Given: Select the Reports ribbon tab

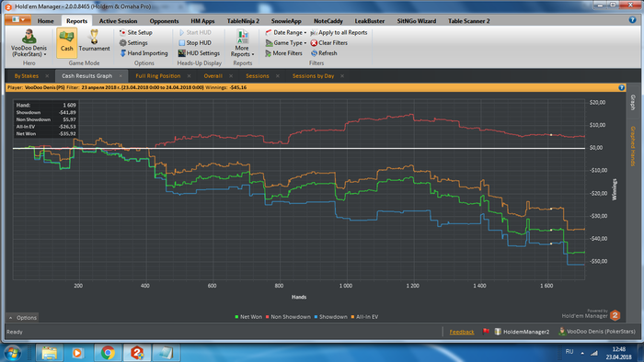Looking at the screenshot, I should [76, 21].
